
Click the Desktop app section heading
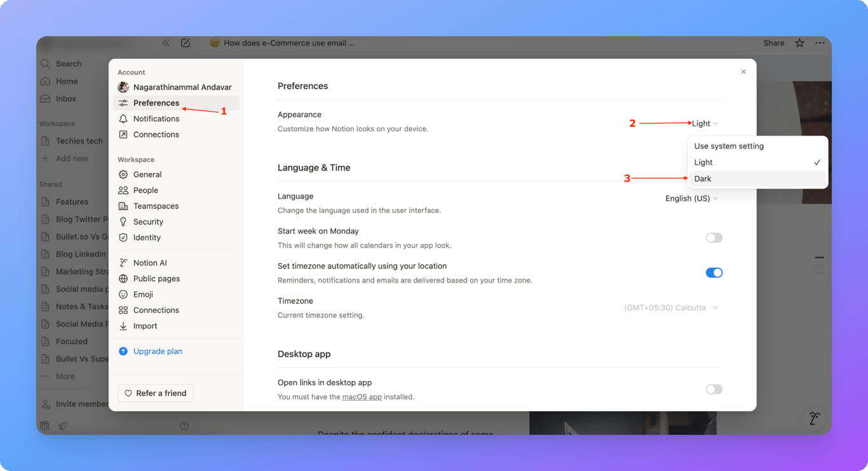(304, 354)
